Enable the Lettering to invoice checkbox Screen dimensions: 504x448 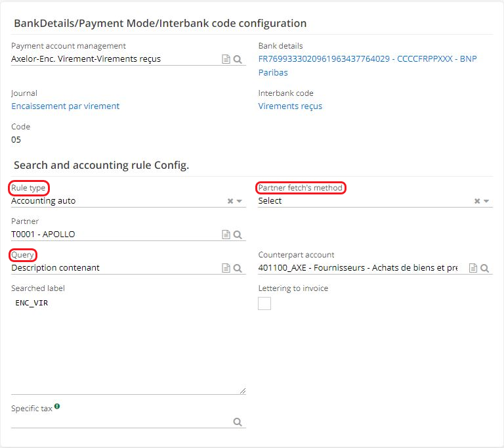click(264, 303)
